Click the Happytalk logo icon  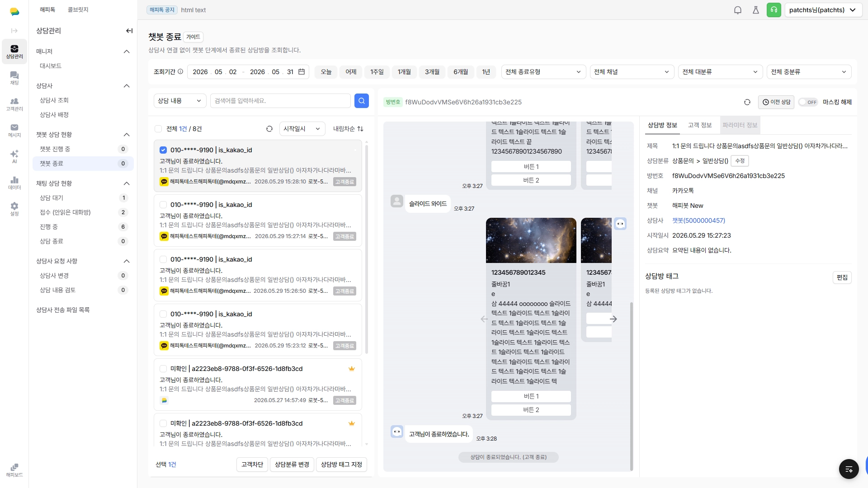14,12
